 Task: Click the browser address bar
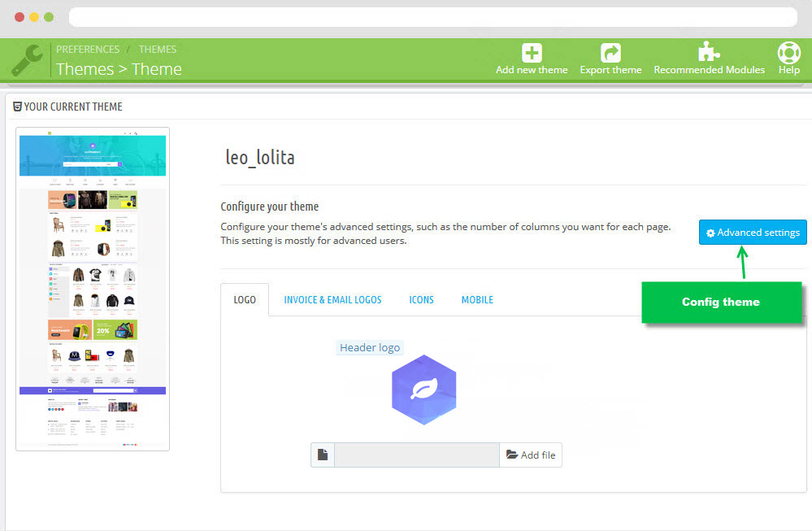tap(433, 17)
